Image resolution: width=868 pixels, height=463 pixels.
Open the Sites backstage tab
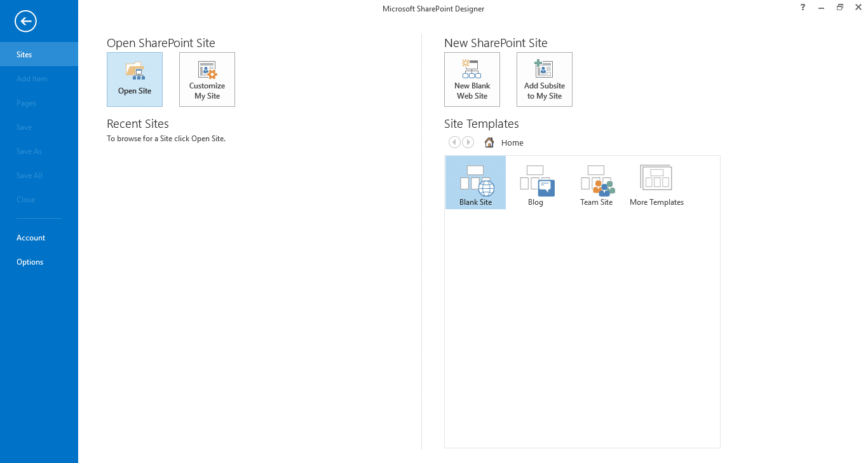point(39,54)
